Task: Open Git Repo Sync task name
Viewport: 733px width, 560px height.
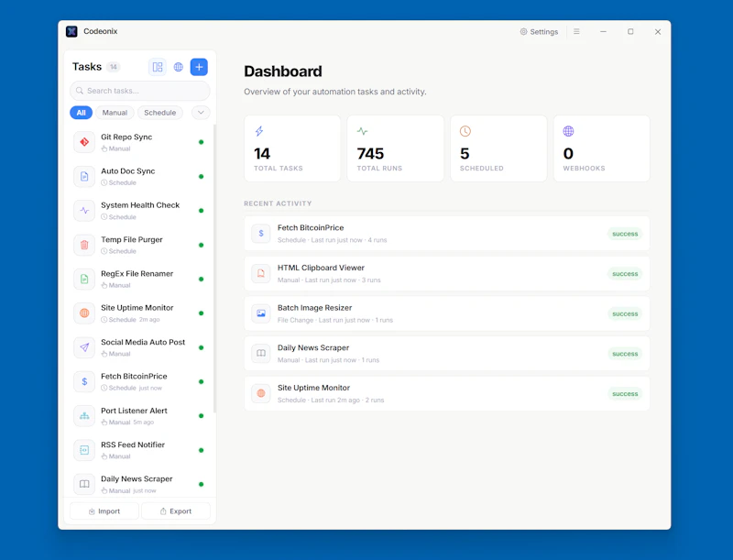Action: pyautogui.click(x=126, y=137)
